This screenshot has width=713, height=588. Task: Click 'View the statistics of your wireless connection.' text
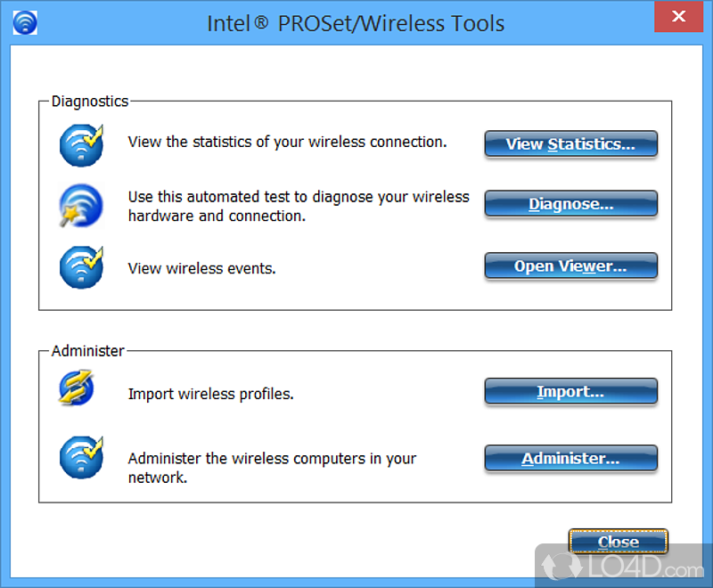(287, 142)
